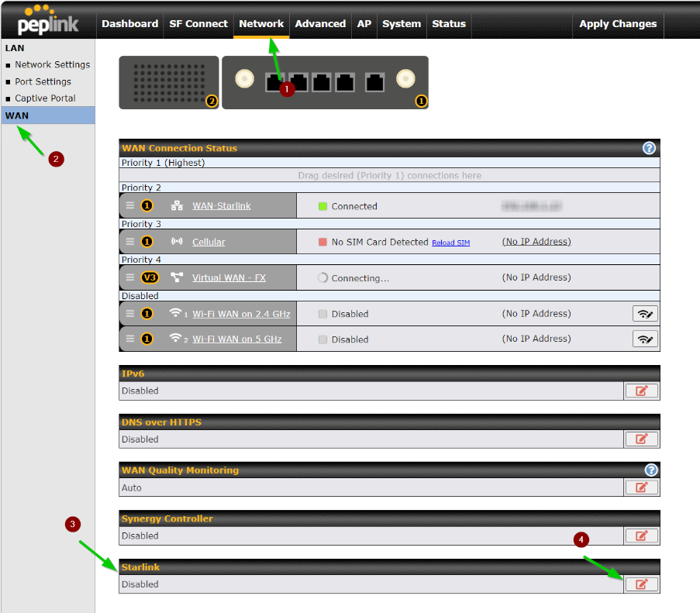
Task: Open WAN Quality Monitoring help icon
Action: pyautogui.click(x=651, y=470)
